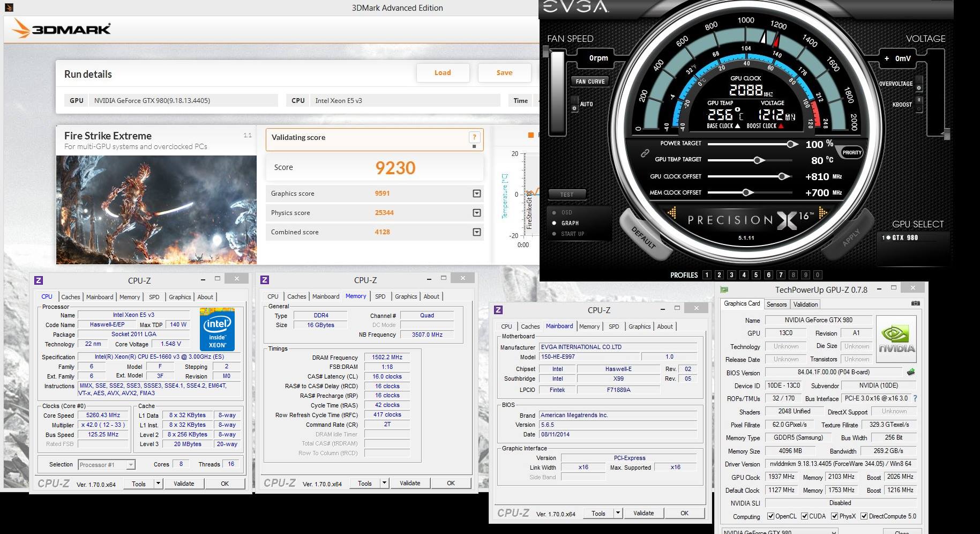Click the Mem Clock Offset slider handle
The height and width of the screenshot is (534, 980).
pyautogui.click(x=747, y=192)
